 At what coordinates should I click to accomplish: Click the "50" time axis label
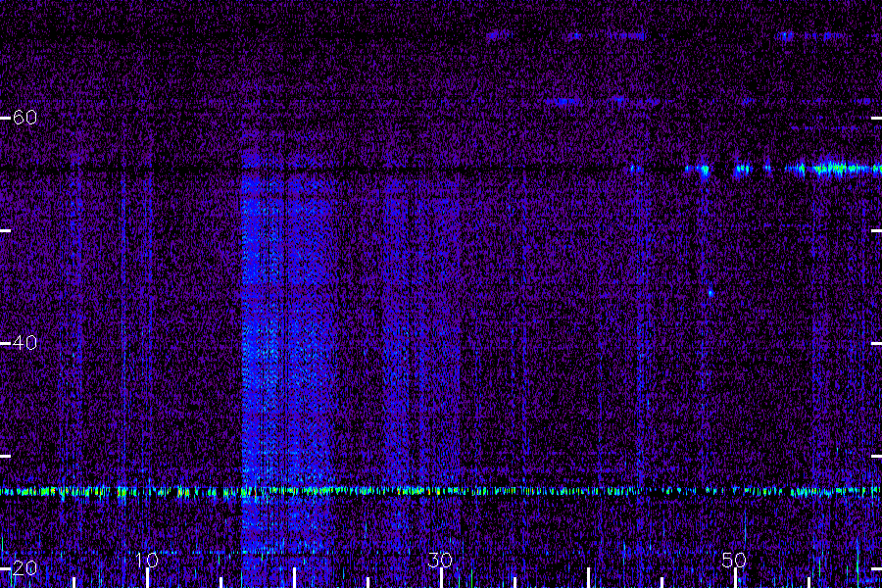point(734,560)
